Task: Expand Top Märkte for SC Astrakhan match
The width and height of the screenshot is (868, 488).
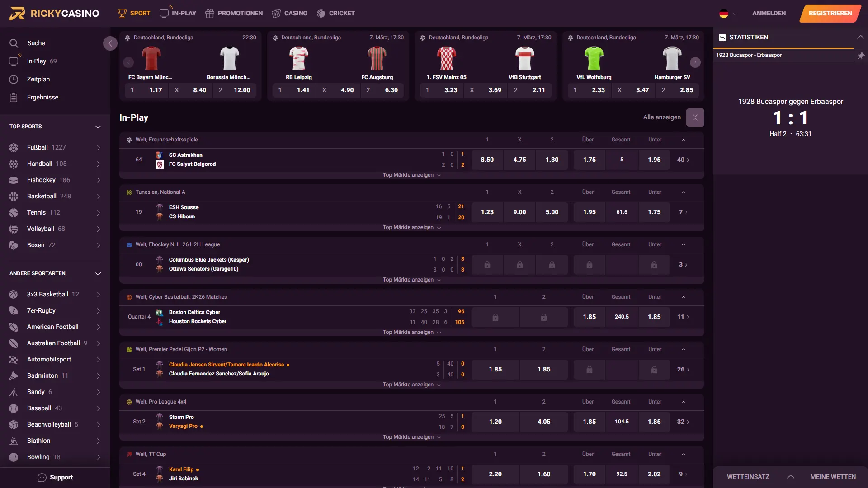Action: [411, 175]
